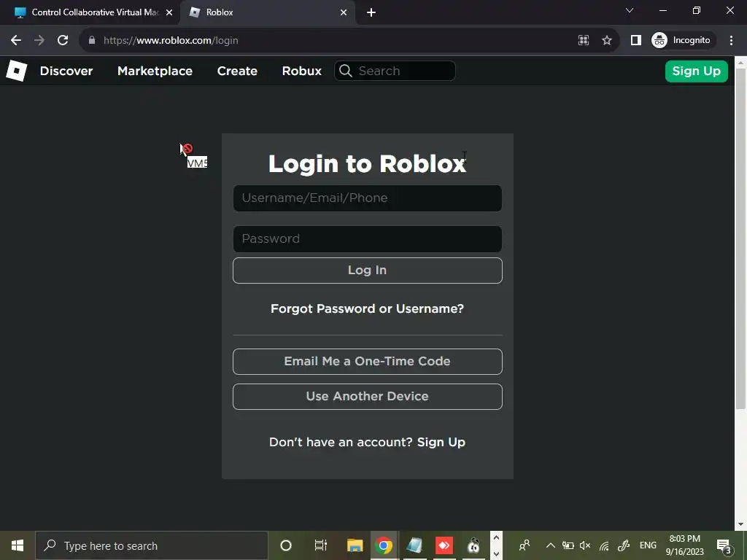Bookmark this page with the star icon
Image resolution: width=747 pixels, height=560 pixels.
tap(606, 41)
